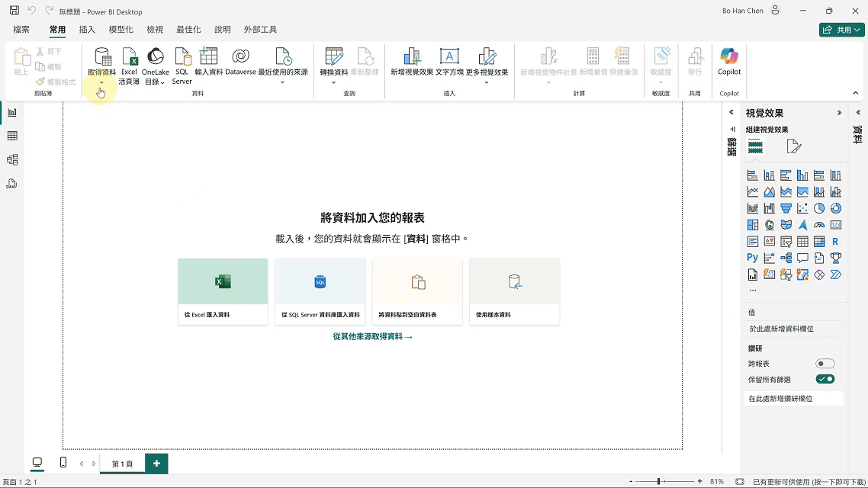Open the Dataverse connector

[x=240, y=62]
